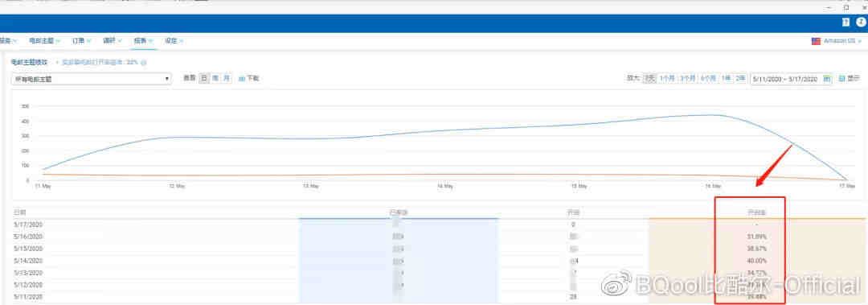Click the help question mark icon in blue header

tap(845, 23)
